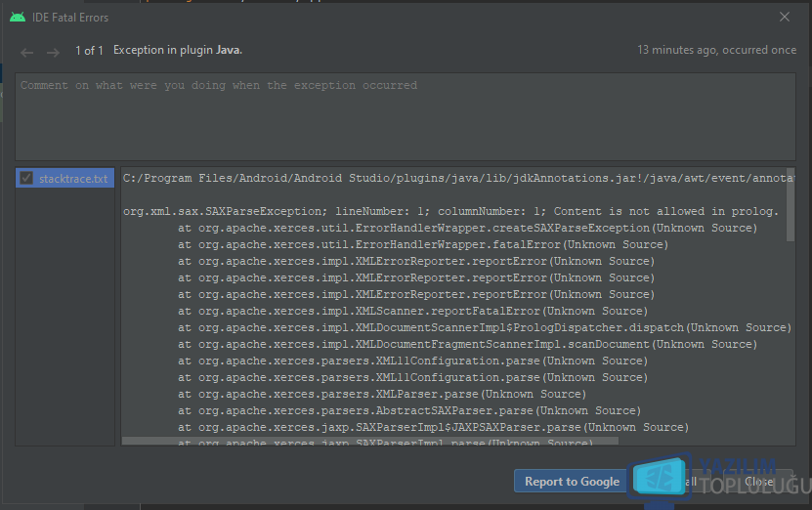Click the vertical scrollbar of stack trace
This screenshot has width=812, height=510.
pos(791,204)
